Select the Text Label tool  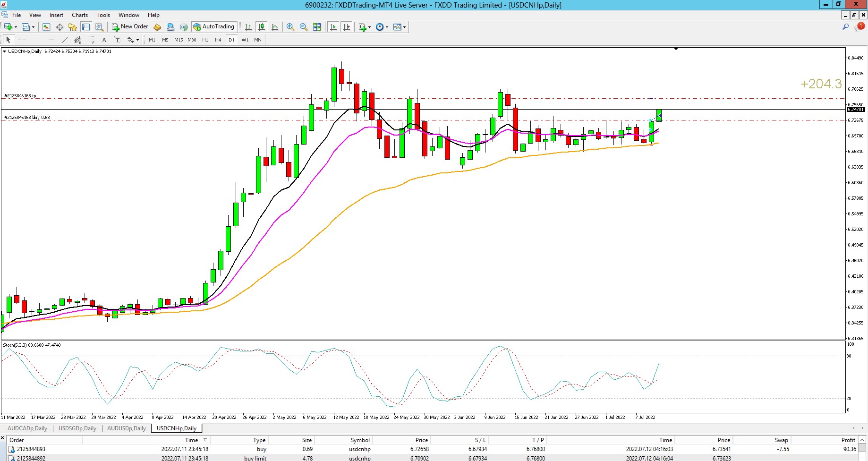(x=118, y=40)
